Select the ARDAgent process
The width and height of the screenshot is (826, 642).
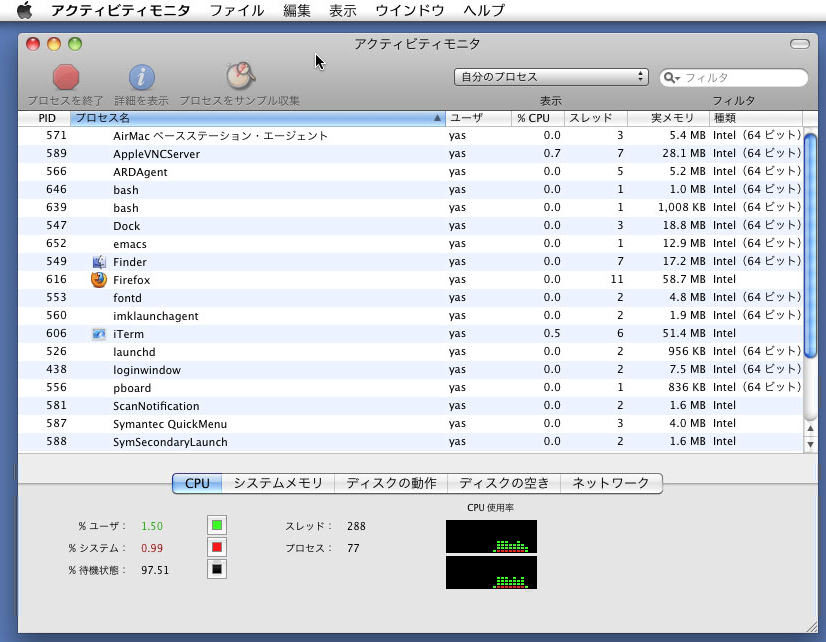pyautogui.click(x=410, y=172)
